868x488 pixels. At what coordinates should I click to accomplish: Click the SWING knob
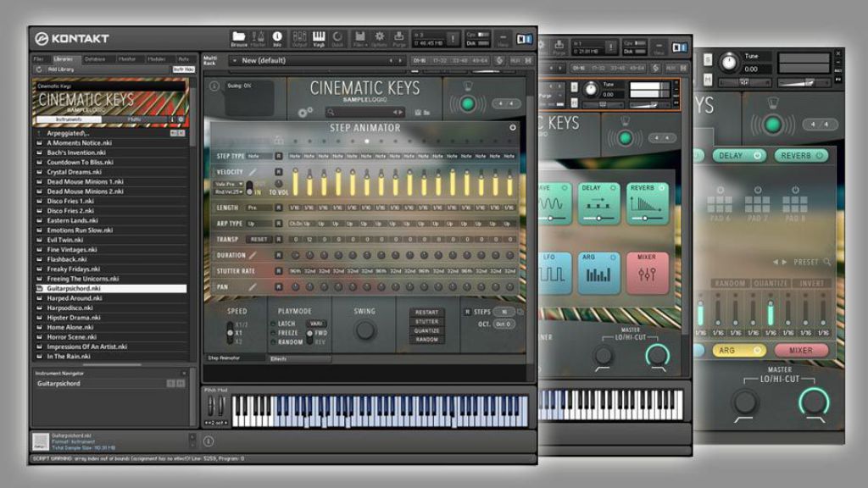pos(364,330)
